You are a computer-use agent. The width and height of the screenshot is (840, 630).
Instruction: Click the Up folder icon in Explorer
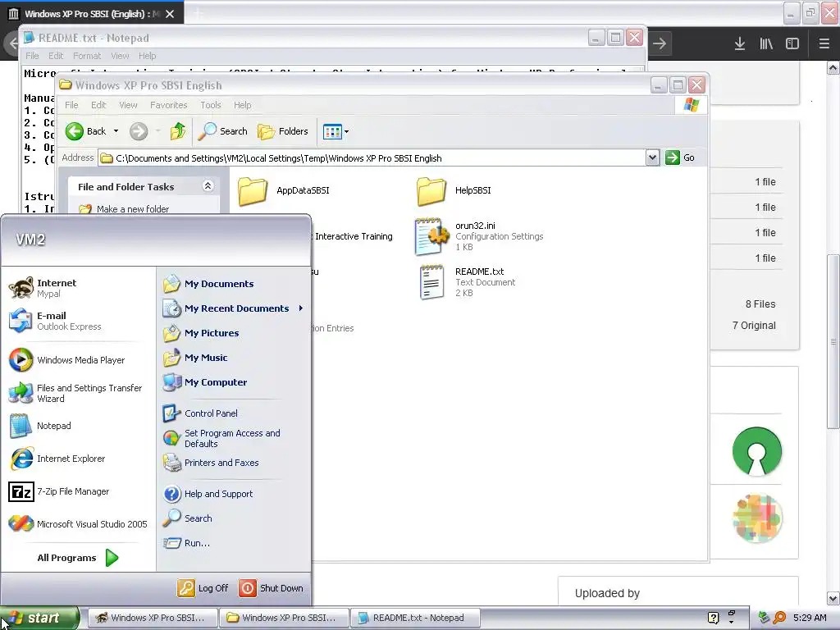(x=178, y=131)
